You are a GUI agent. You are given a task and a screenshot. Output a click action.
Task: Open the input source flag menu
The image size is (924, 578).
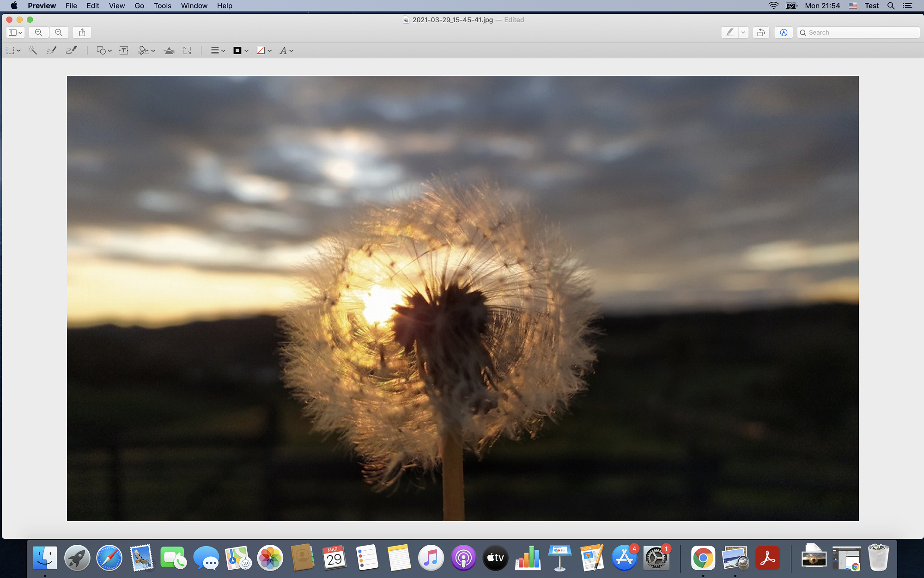click(853, 6)
